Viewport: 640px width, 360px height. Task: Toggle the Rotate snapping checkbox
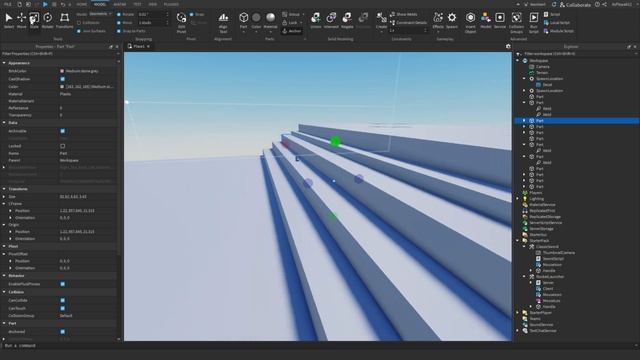pos(119,14)
